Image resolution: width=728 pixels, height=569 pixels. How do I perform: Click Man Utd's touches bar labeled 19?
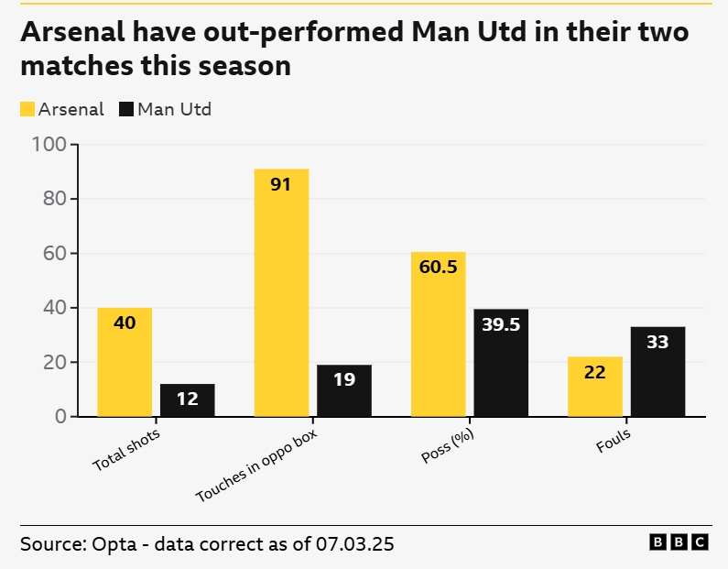tap(343, 391)
